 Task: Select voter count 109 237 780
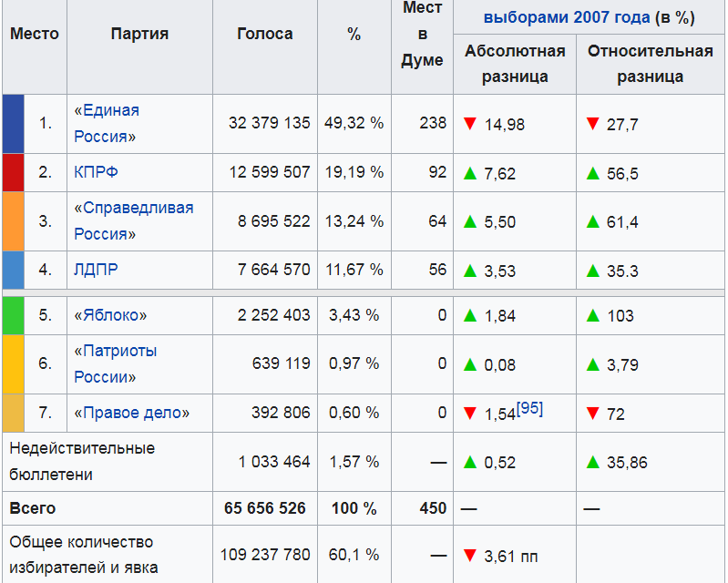pyautogui.click(x=265, y=555)
